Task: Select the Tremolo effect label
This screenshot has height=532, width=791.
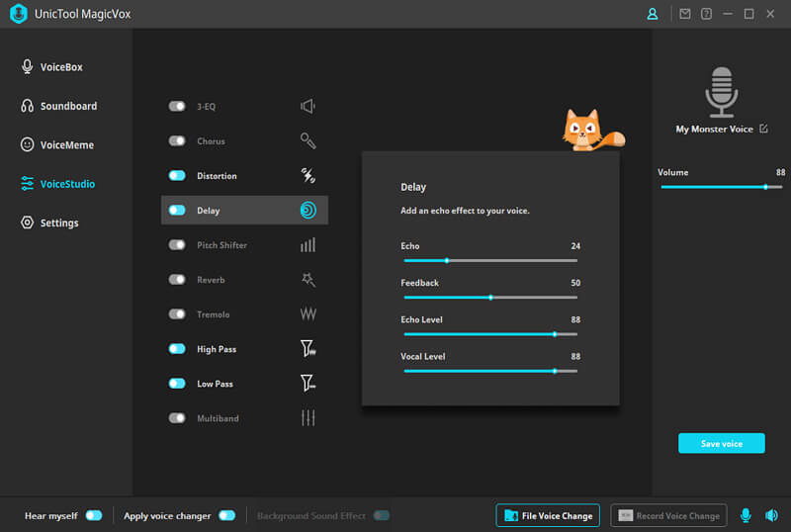Action: click(213, 313)
